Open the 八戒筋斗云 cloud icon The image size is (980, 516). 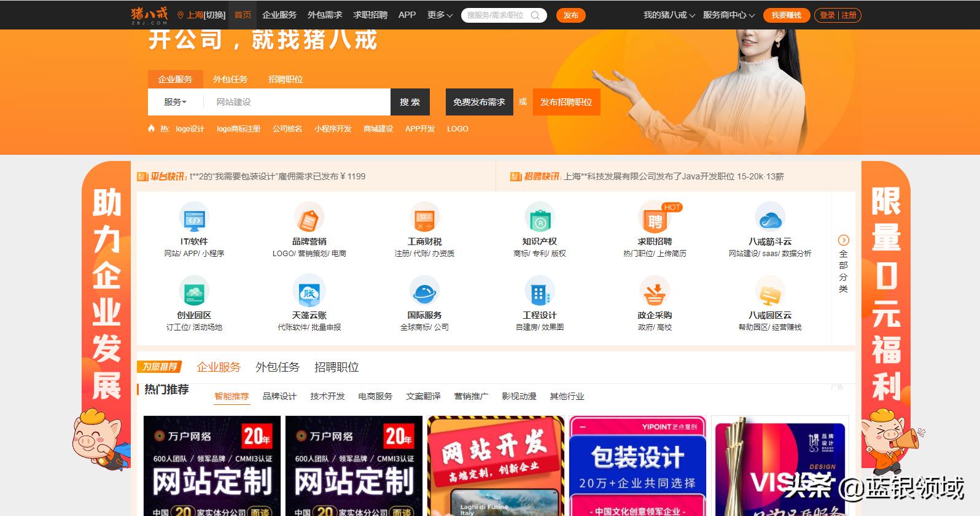pyautogui.click(x=770, y=217)
